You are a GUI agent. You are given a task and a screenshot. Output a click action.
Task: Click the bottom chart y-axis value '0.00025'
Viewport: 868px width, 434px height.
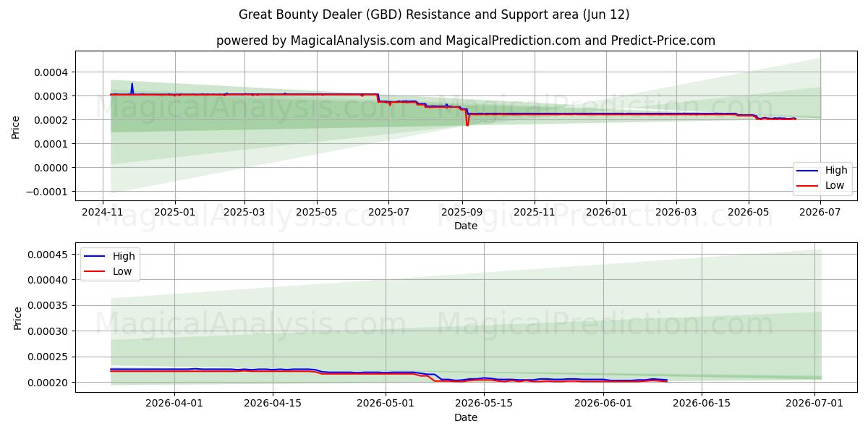click(x=48, y=357)
